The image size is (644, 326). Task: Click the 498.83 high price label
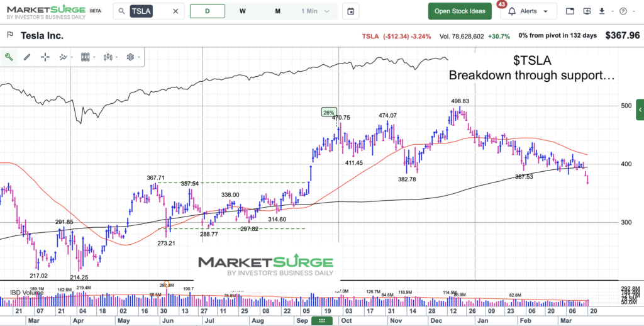pyautogui.click(x=460, y=101)
